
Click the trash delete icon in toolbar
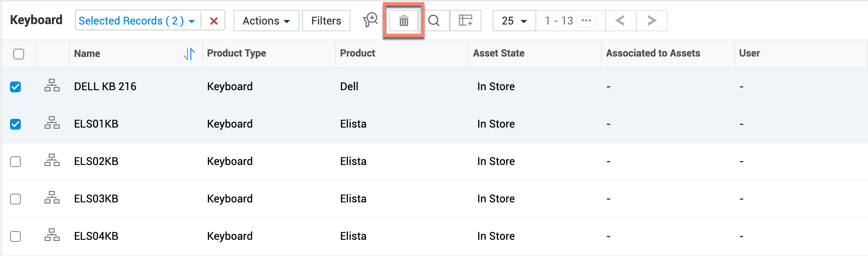404,21
